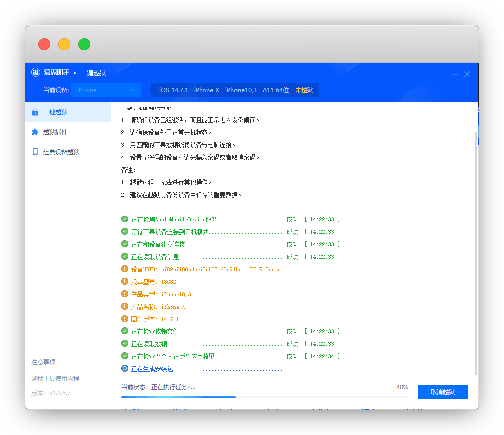504x435 pixels.
Task: Select the 一键越狱 sidebar tab
Action: click(68, 112)
